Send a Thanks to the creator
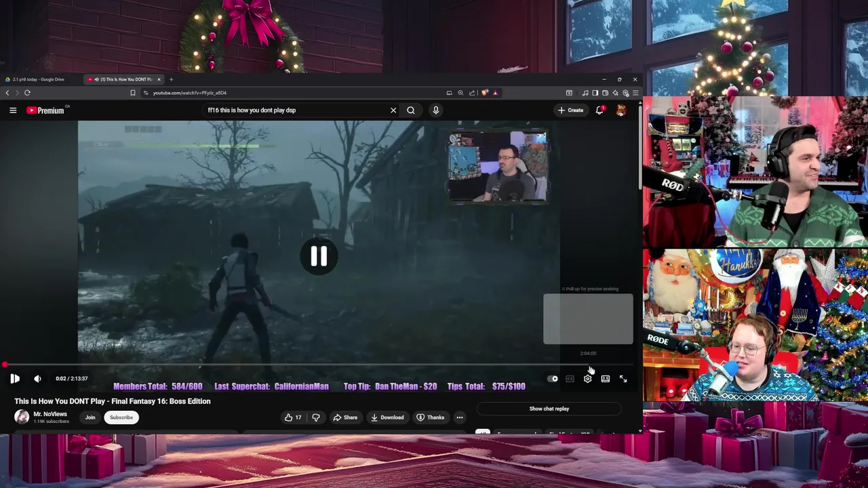The image size is (868, 488). [431, 418]
